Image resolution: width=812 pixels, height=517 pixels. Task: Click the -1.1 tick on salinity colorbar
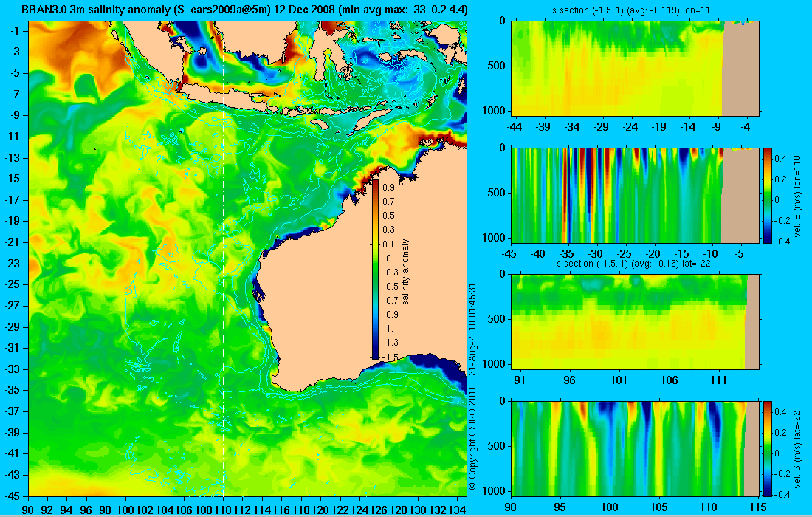(390, 329)
